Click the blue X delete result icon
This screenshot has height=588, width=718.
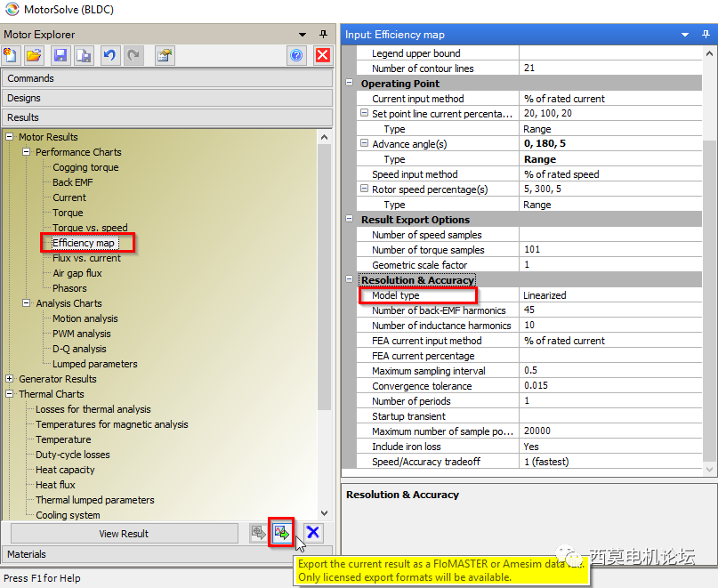tap(313, 533)
